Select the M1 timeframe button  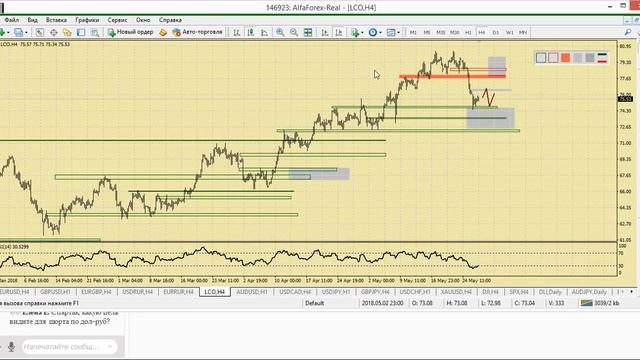[413, 32]
